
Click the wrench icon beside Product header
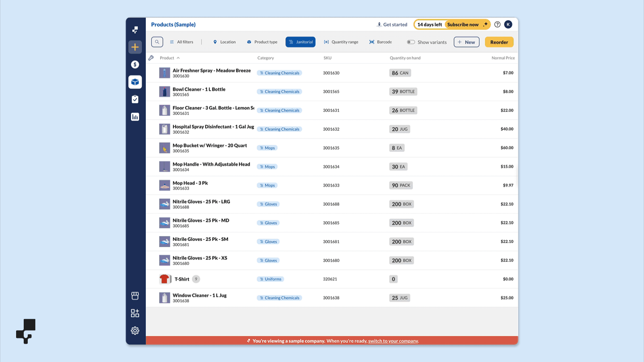click(151, 58)
